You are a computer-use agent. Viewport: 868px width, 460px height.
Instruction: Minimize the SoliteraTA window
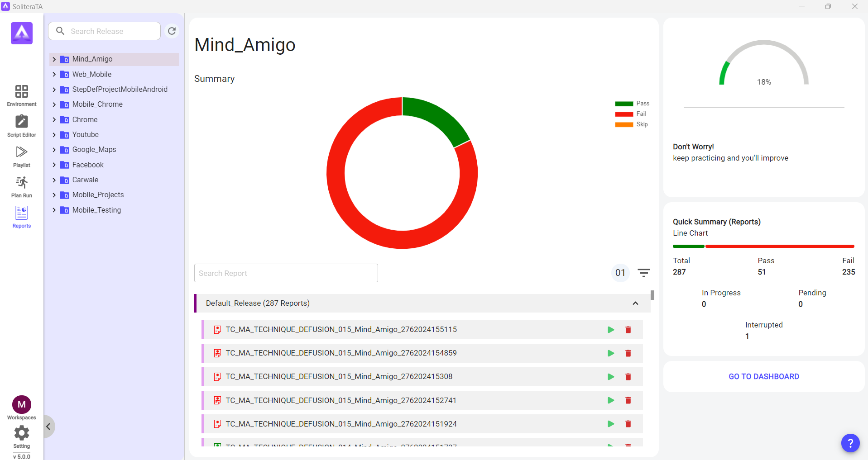802,6
